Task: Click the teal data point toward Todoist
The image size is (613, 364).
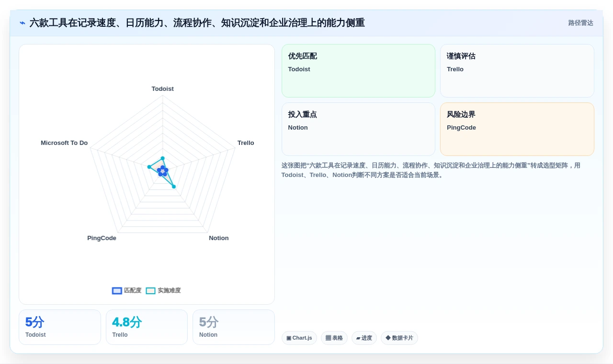Action: (163, 158)
